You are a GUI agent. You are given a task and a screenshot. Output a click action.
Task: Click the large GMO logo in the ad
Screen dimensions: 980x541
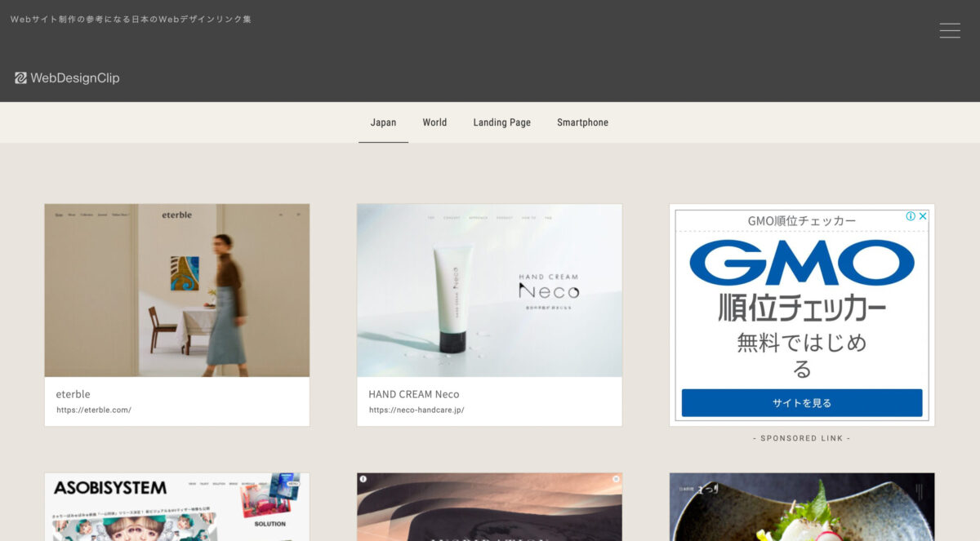pos(801,263)
